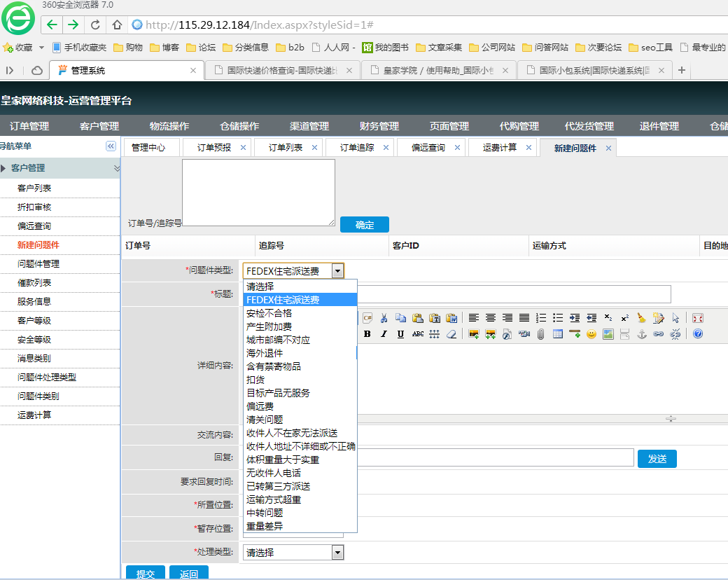Insert anchor icon in editor
This screenshot has height=580, width=728.
(x=642, y=333)
